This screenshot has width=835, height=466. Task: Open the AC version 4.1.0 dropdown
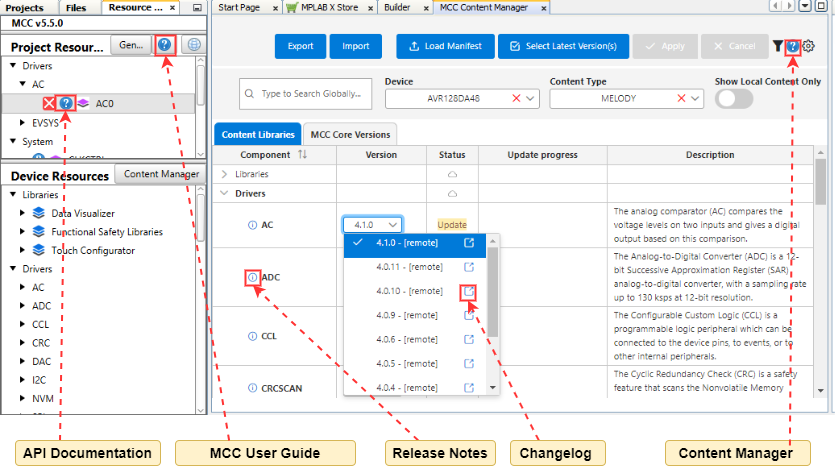tap(372, 225)
